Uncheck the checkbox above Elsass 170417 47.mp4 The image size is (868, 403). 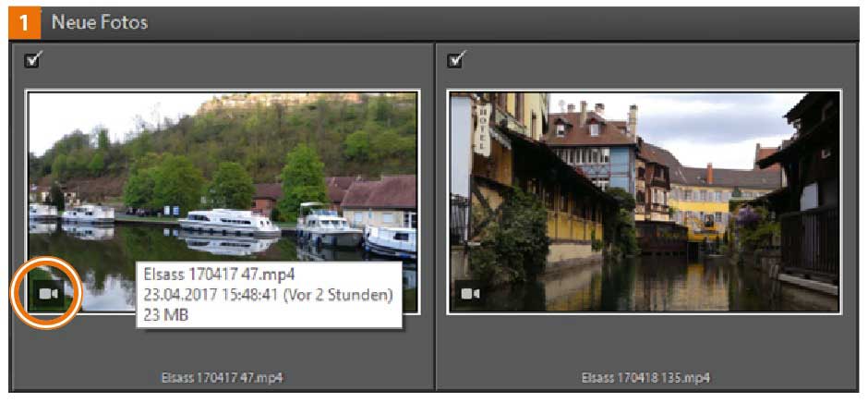tap(32, 58)
